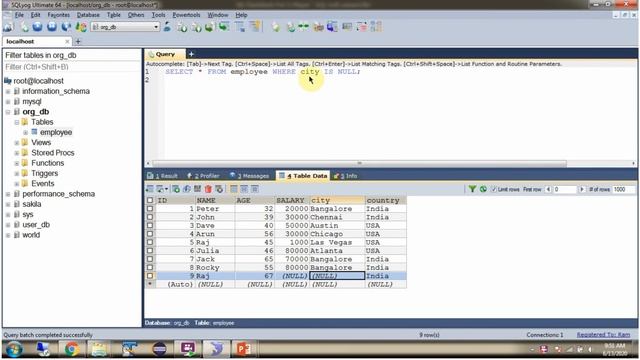Add a new query tab with plus

coord(191,54)
